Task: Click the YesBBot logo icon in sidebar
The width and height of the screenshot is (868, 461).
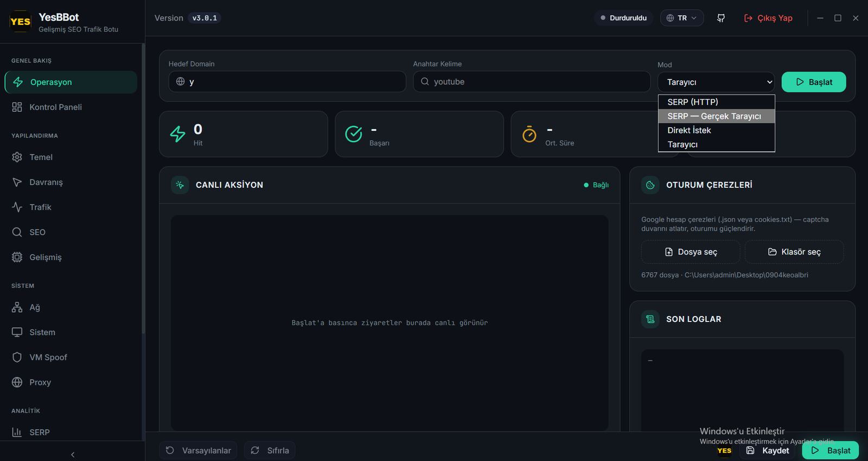Action: point(21,22)
